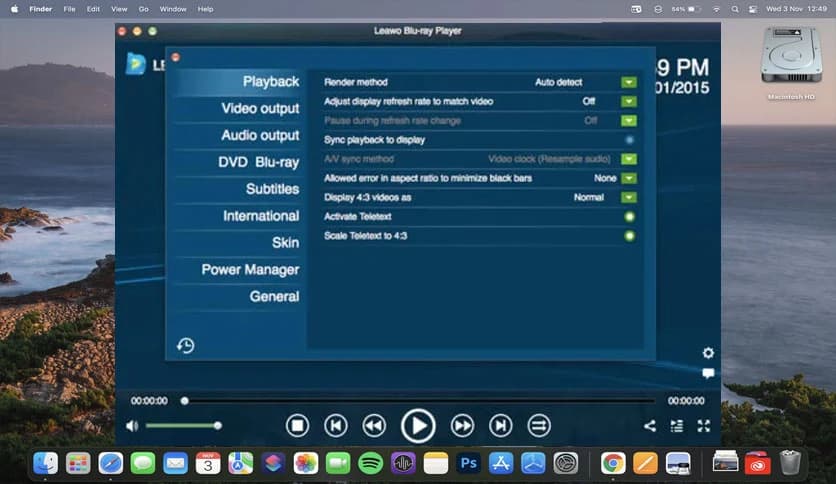Open Finder from the Dock
The width and height of the screenshot is (836, 484).
pyautogui.click(x=45, y=463)
